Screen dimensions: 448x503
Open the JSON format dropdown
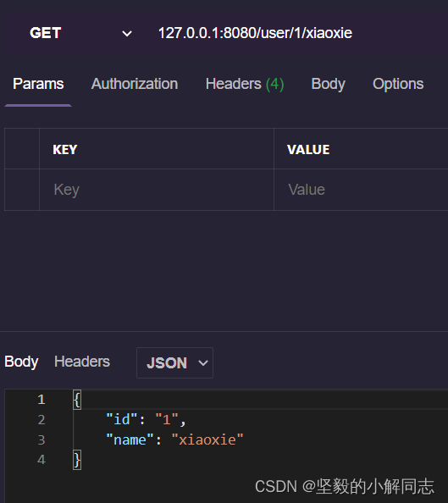coord(175,362)
